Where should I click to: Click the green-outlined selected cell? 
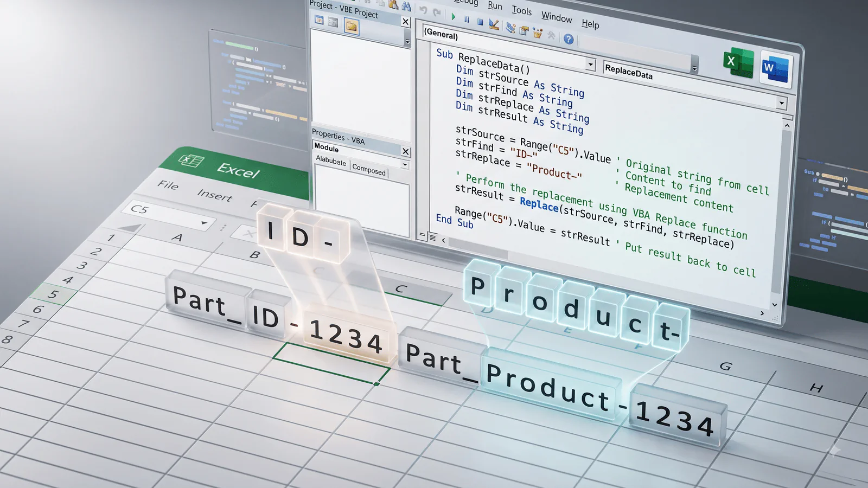[x=331, y=363]
